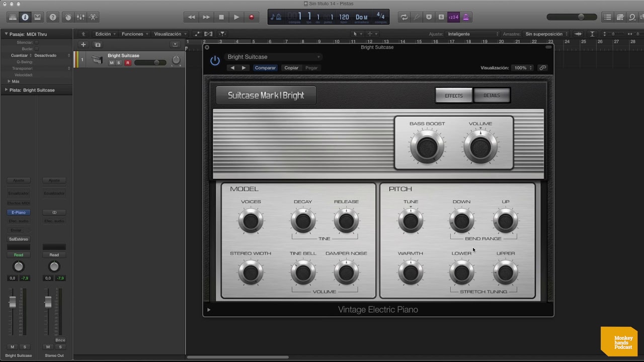
Task: Toggle the Solo button in the control bar
Action: [441, 17]
